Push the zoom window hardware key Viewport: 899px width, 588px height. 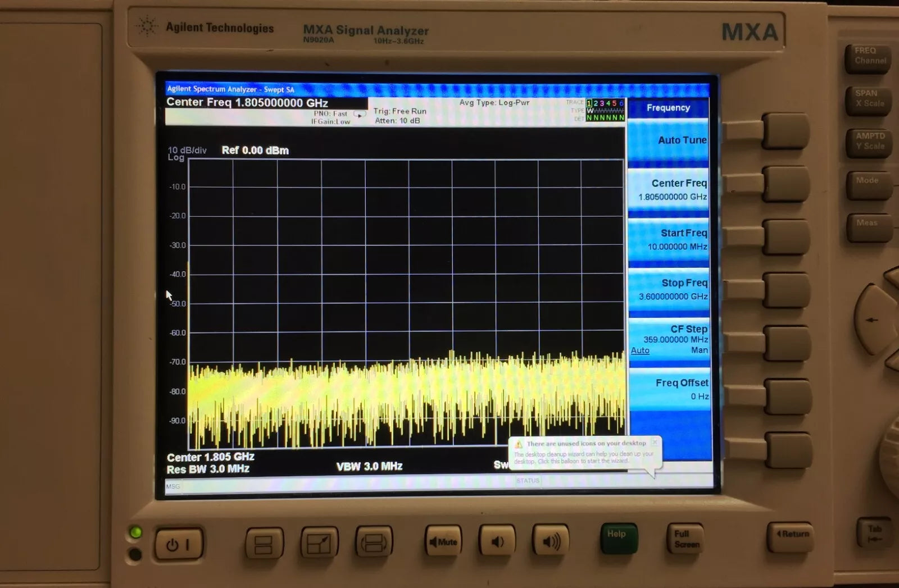(x=319, y=543)
